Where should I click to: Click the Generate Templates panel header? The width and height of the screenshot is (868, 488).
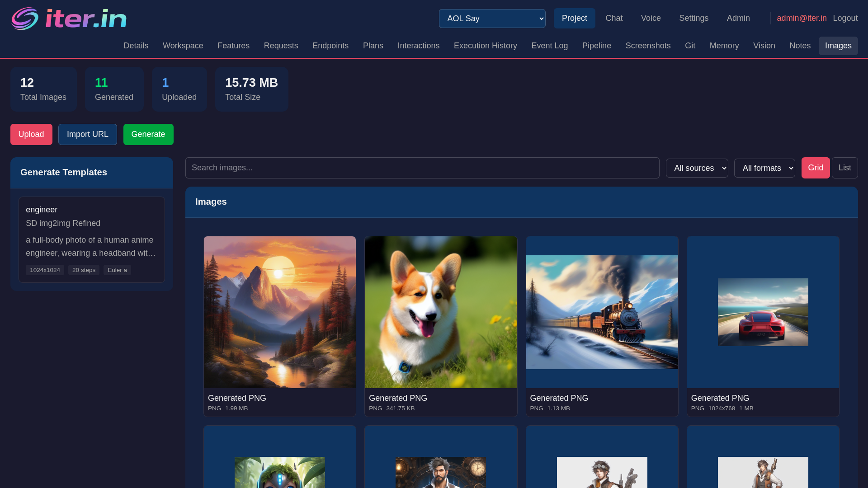tap(91, 172)
